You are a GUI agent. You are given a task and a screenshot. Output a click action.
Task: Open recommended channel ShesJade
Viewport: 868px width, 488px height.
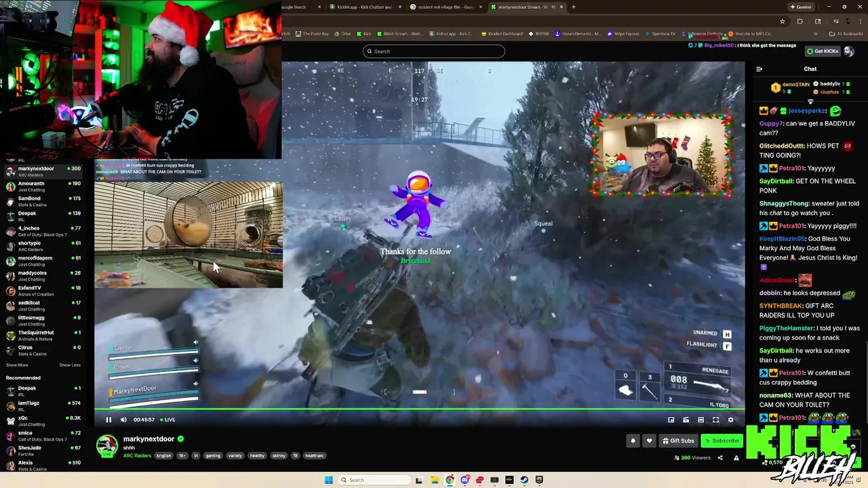[x=43, y=451]
